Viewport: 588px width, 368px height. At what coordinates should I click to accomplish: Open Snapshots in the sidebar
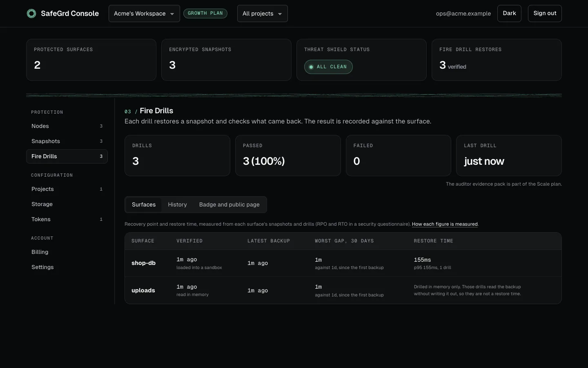[x=67, y=141]
